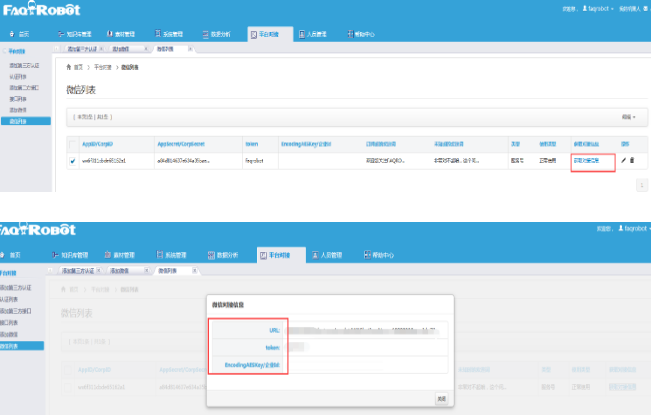Close the 添加第三方认证 tab in upper screenshot

pos(101,49)
